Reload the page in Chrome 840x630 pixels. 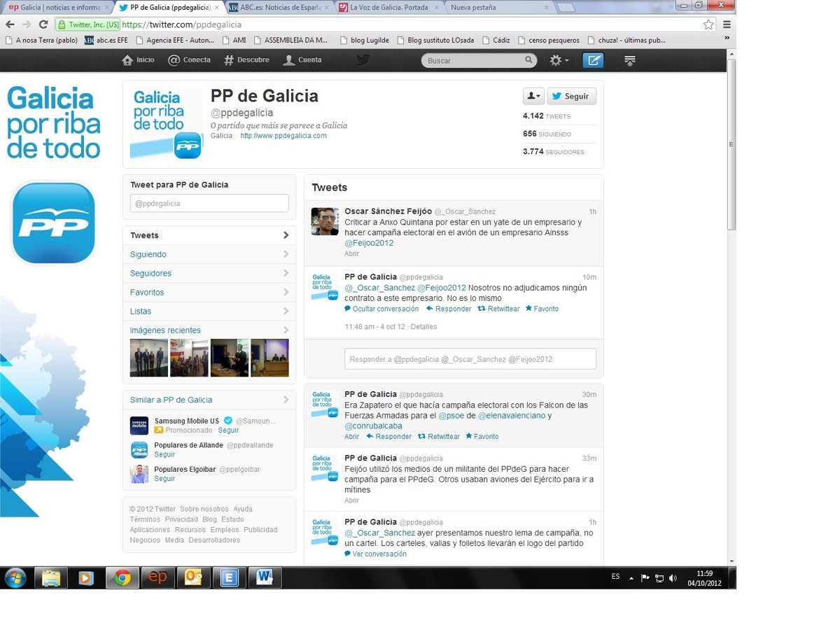(x=43, y=24)
